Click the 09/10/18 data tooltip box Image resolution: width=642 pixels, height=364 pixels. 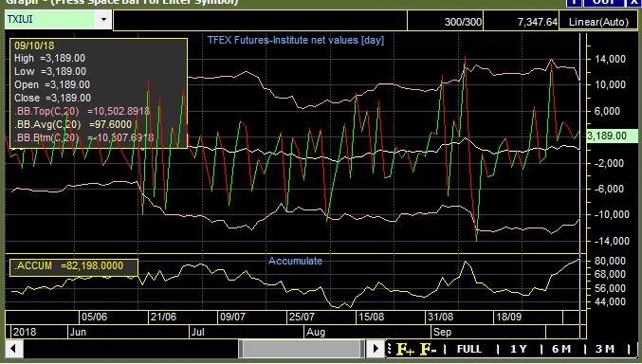pyautogui.click(x=99, y=93)
